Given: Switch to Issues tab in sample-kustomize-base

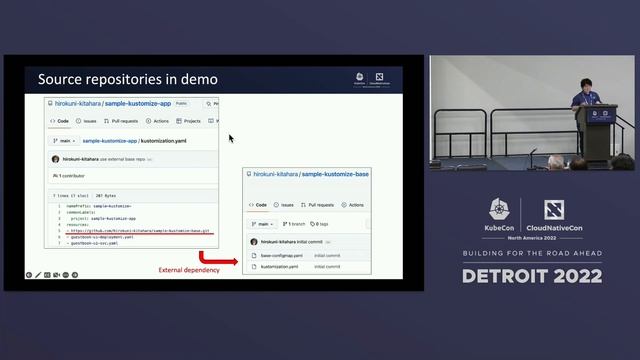Looking at the screenshot, I should click(x=284, y=205).
